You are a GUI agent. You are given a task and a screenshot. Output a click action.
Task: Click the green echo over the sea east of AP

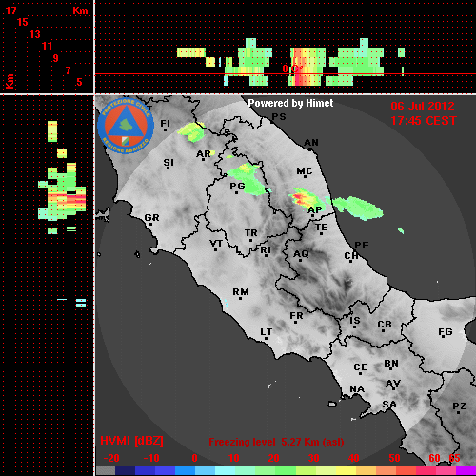coord(358,208)
